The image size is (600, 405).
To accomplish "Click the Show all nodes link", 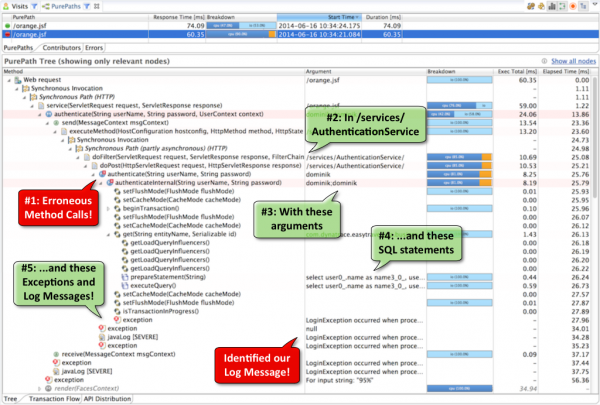I will (x=573, y=61).
